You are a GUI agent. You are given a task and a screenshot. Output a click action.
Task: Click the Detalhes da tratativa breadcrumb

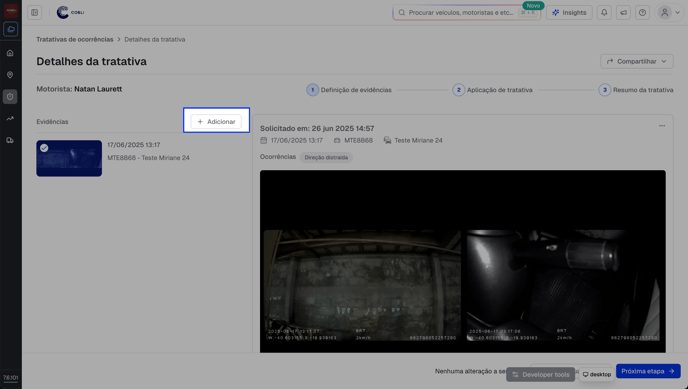pyautogui.click(x=154, y=39)
